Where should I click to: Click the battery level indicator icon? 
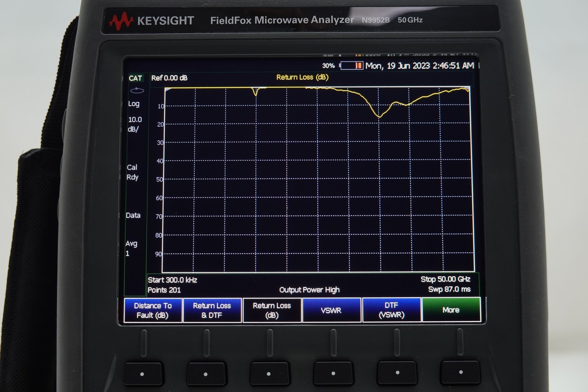pyautogui.click(x=352, y=66)
